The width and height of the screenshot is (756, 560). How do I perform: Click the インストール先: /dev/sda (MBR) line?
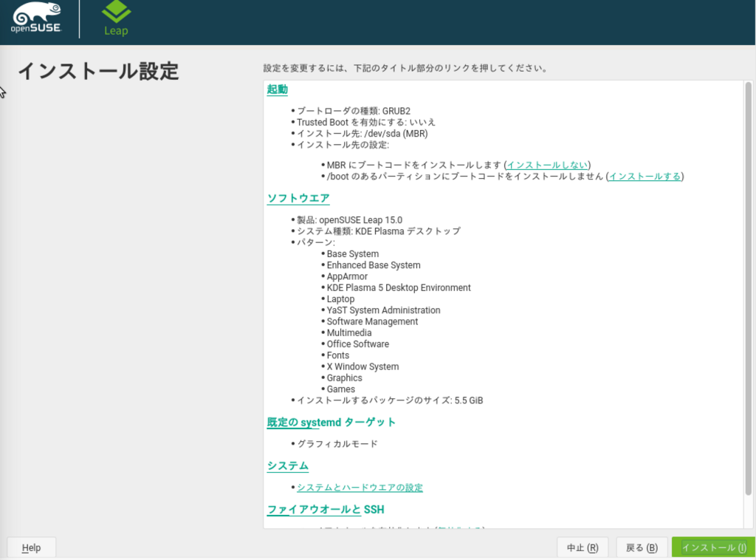(x=362, y=134)
